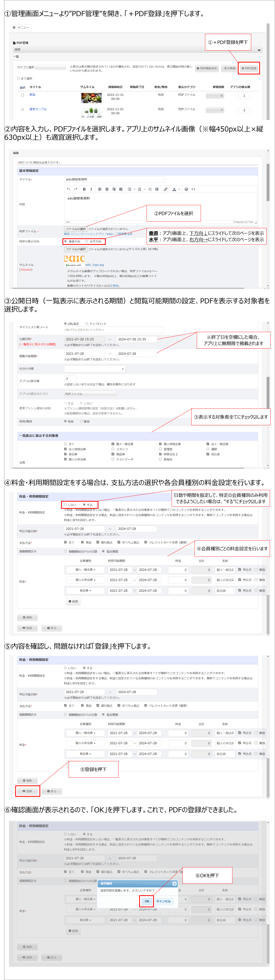Open PDF機能設定 gear settings
Image resolution: width=275 pixels, height=980 pixels.
tap(207, 68)
